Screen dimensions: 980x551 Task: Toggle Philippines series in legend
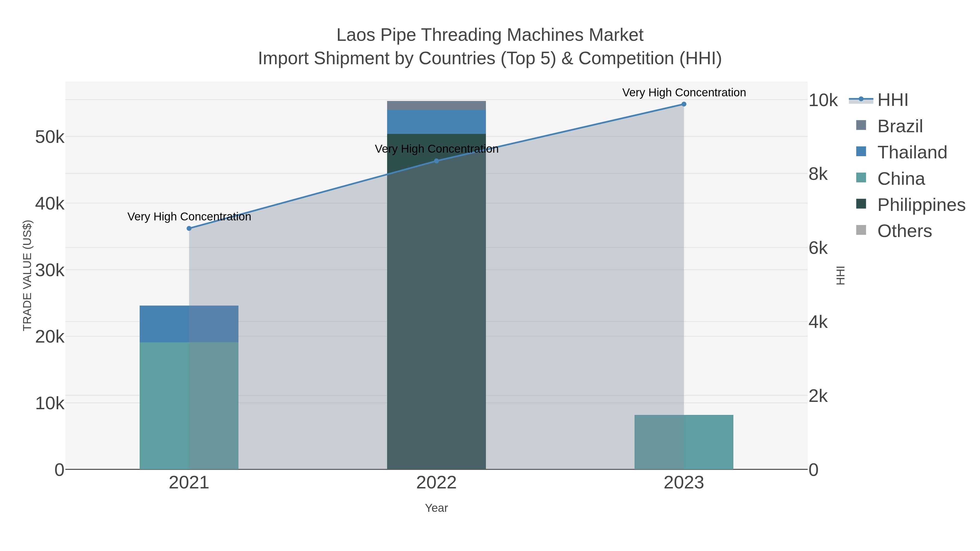[910, 205]
